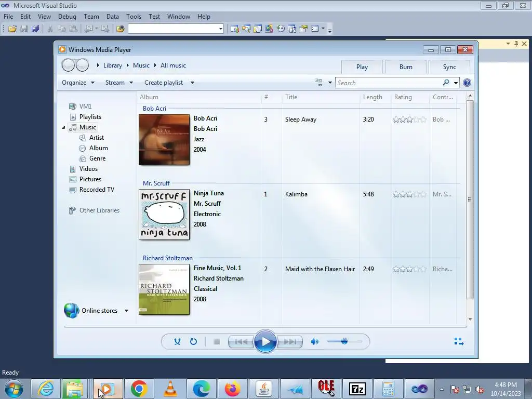Mute the Media Player volume
This screenshot has width=532, height=399.
pyautogui.click(x=314, y=342)
